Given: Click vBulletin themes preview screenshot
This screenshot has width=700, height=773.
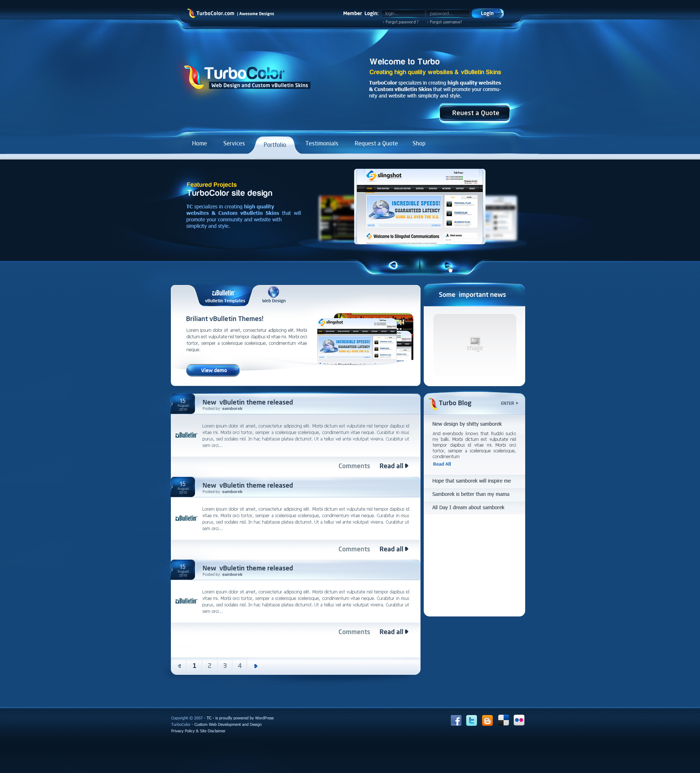Looking at the screenshot, I should pyautogui.click(x=365, y=339).
